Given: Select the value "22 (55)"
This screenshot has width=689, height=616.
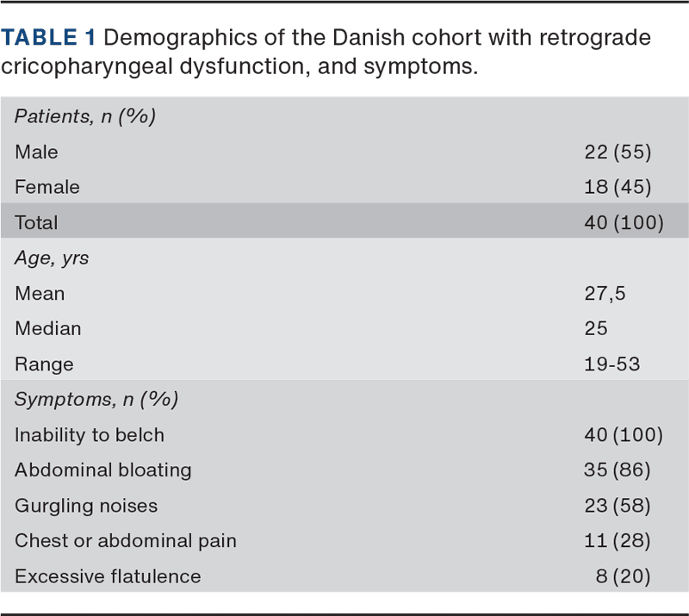Looking at the screenshot, I should pos(618,152).
